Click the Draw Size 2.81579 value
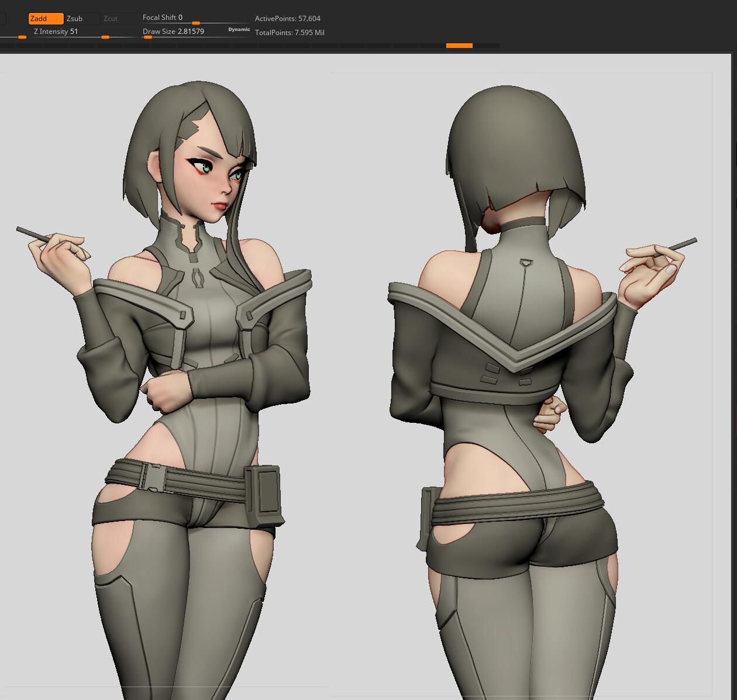 [174, 32]
